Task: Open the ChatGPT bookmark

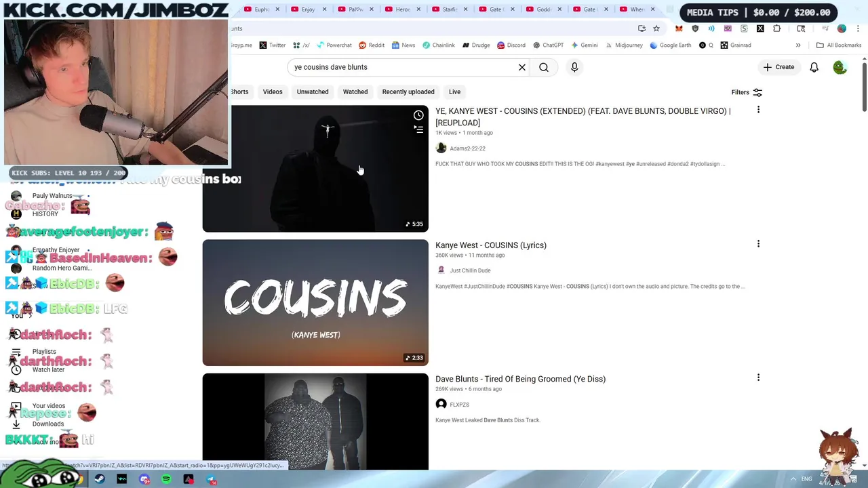Action: [x=548, y=45]
